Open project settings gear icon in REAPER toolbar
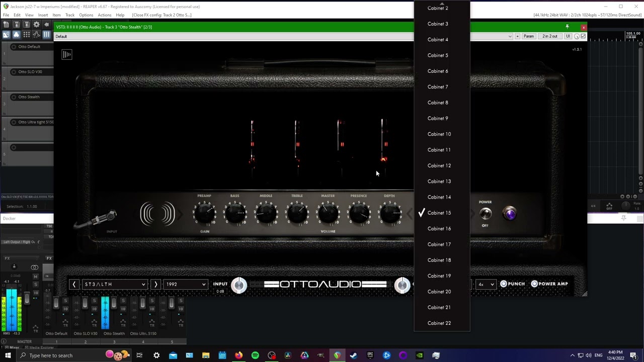 36,25
